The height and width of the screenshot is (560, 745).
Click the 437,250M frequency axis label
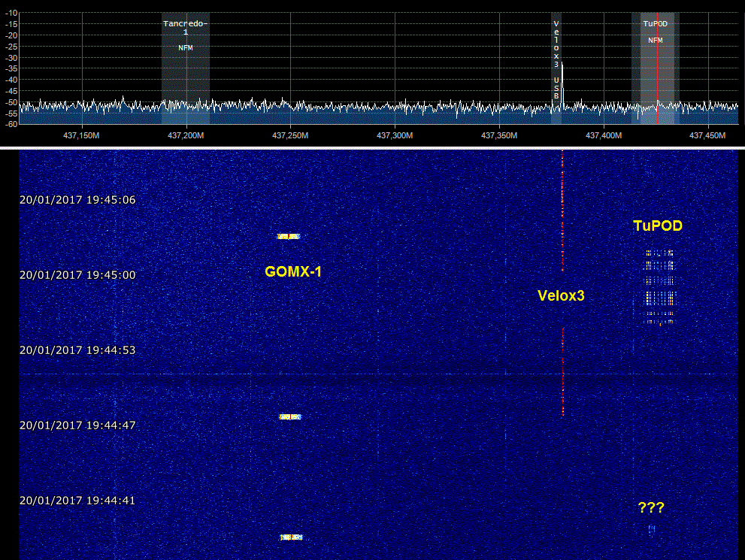[290, 135]
